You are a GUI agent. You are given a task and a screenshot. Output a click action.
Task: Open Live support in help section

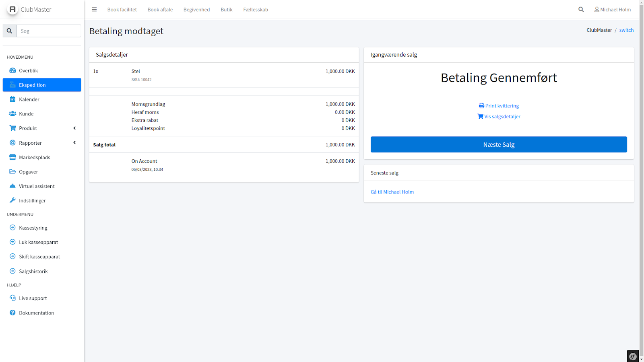point(33,298)
